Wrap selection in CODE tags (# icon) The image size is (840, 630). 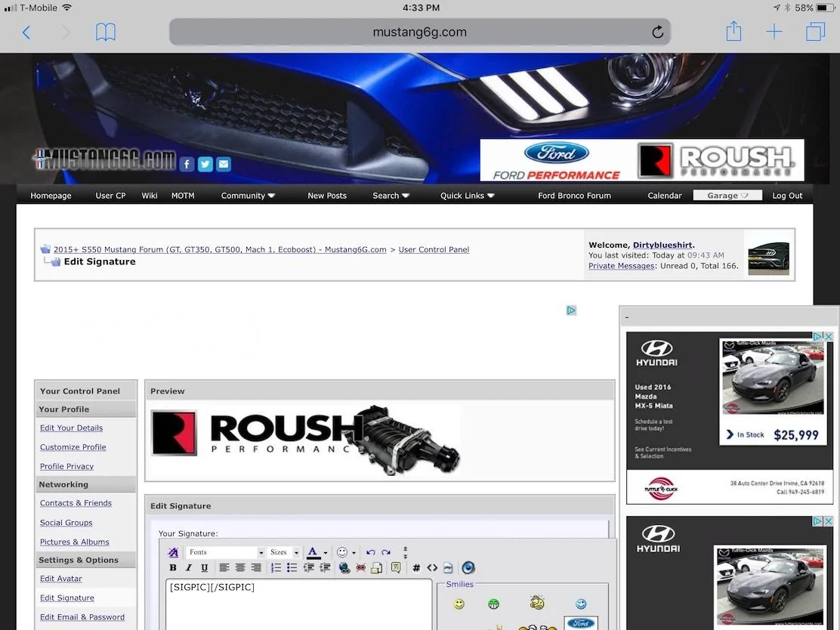click(416, 568)
